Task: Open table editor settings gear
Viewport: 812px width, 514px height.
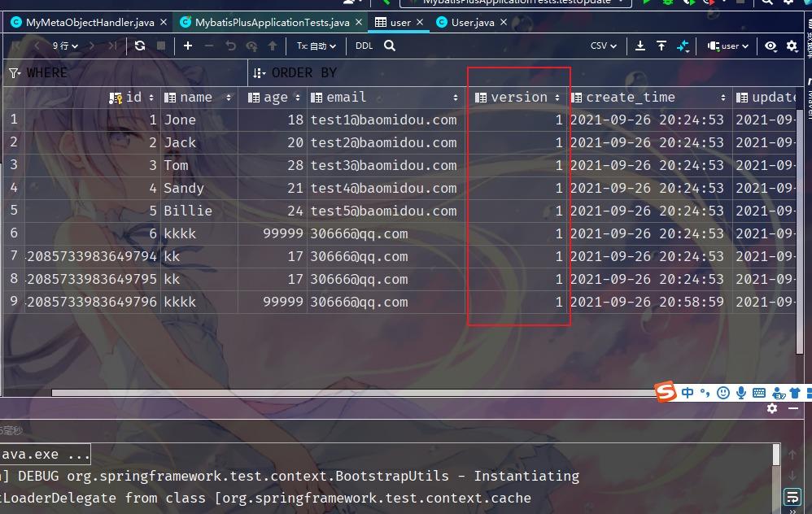Action: click(792, 46)
